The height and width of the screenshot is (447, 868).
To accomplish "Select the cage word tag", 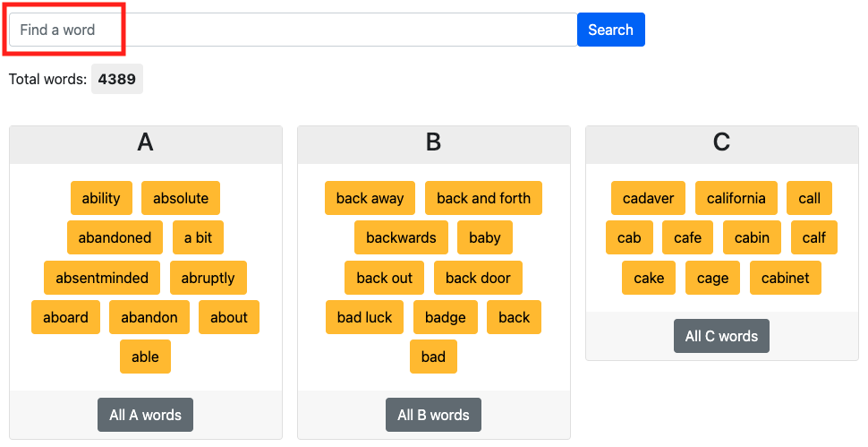I will (x=713, y=278).
